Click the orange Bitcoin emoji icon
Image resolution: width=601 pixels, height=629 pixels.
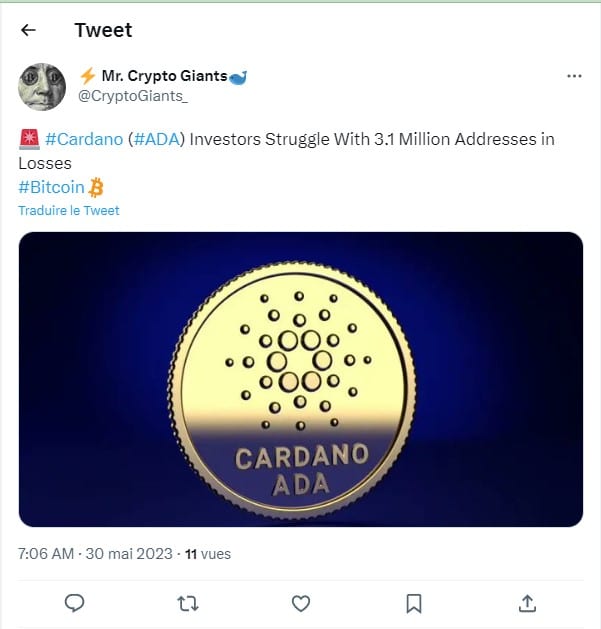tap(96, 187)
